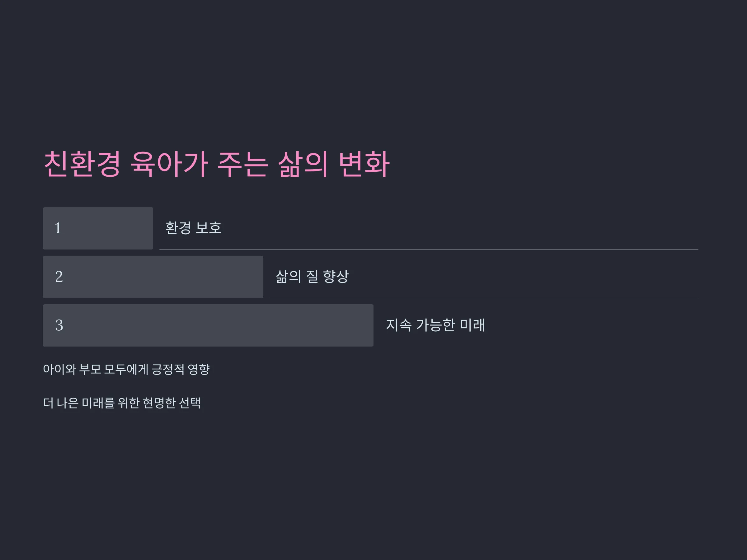Click the word 주는 in the title
This screenshot has height=560, width=747.
243,164
